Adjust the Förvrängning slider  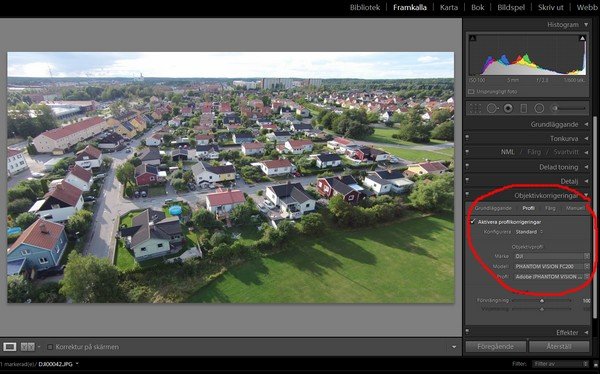pos(542,301)
